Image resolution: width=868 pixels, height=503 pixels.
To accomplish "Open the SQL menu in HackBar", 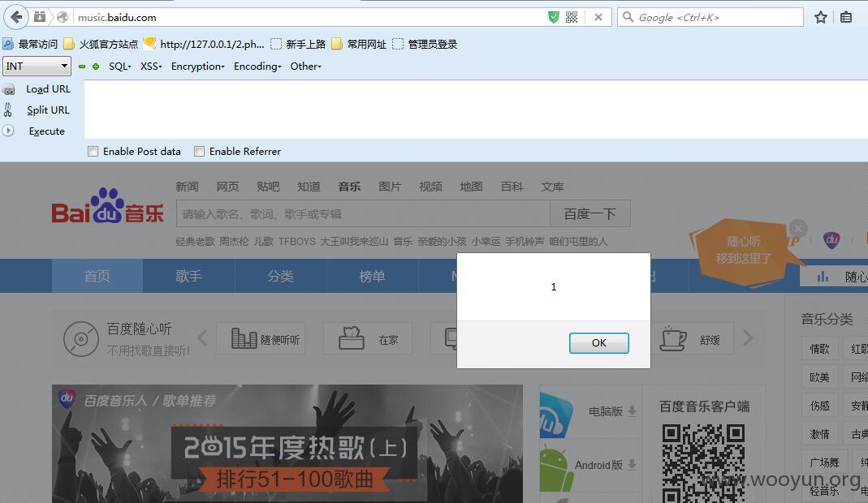I will [119, 67].
